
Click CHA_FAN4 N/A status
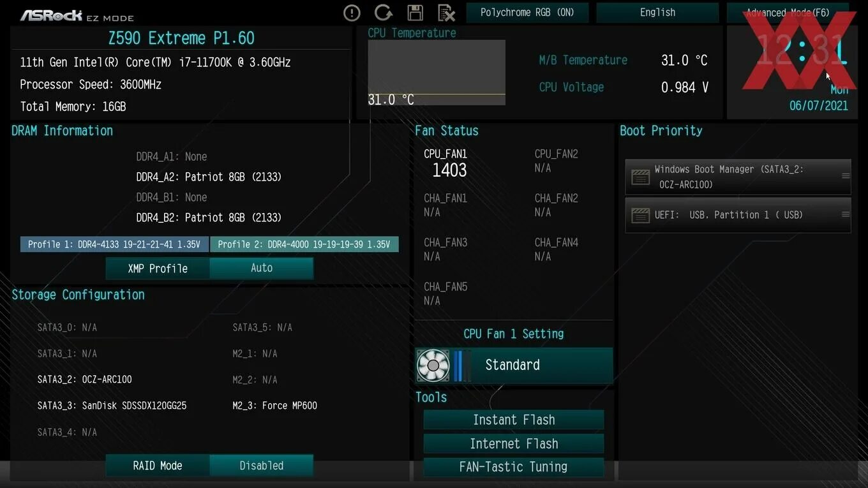click(556, 249)
